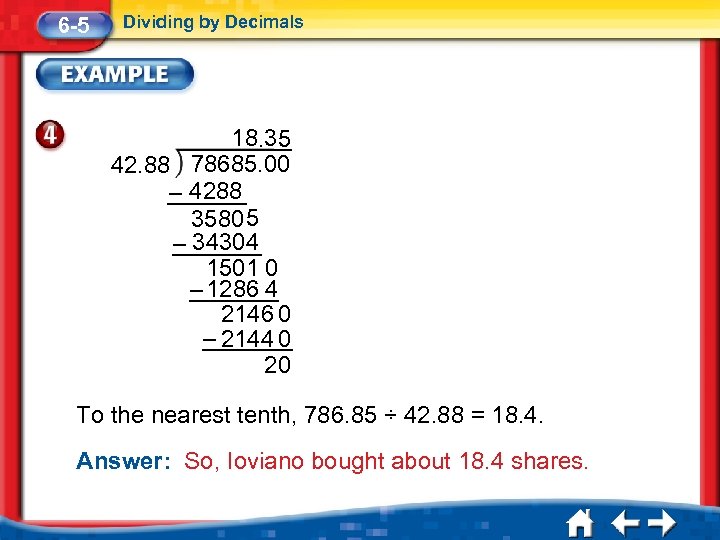
Task: Go to the home slide via house icon
Action: tap(580, 523)
